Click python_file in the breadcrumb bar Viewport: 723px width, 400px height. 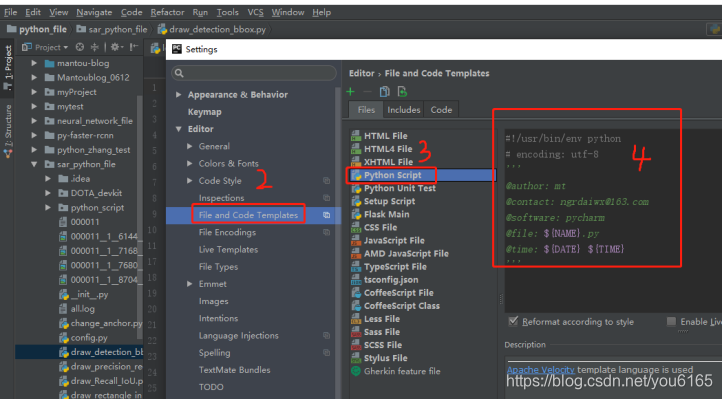37,30
